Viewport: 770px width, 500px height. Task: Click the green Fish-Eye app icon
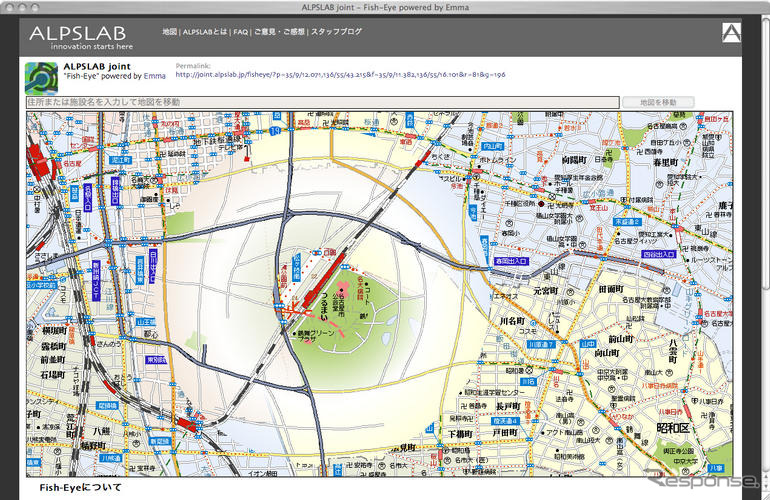pyautogui.click(x=41, y=78)
